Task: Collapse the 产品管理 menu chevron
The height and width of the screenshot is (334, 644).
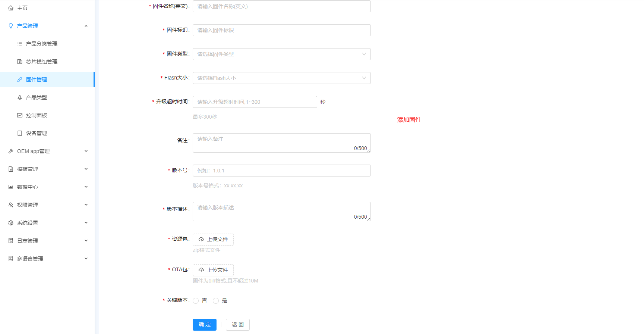Action: (86, 26)
